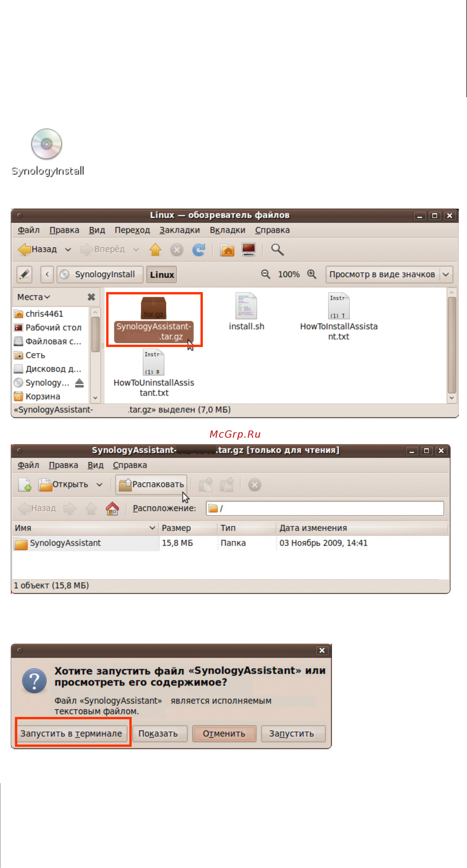Click the New archive icon in archive manager
Screen dimensions: 467x868
pyautogui.click(x=24, y=485)
